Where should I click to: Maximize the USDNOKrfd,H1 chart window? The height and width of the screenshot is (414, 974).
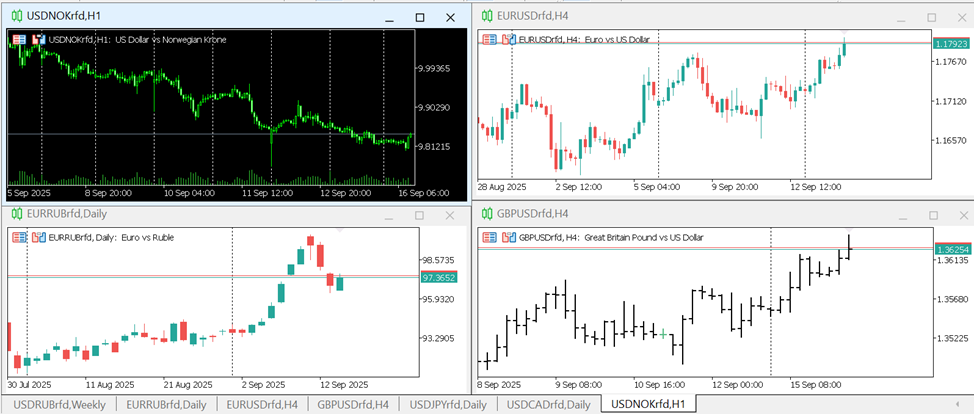(420, 17)
